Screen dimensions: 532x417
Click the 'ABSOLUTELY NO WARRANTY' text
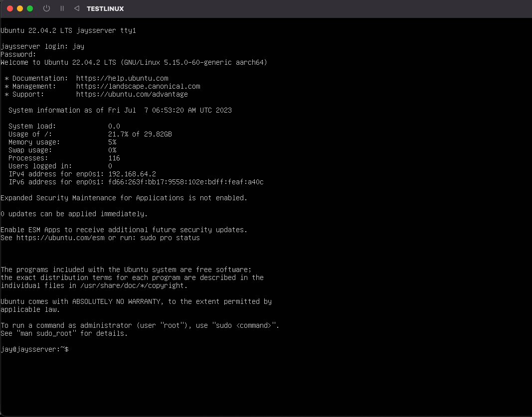116,302
